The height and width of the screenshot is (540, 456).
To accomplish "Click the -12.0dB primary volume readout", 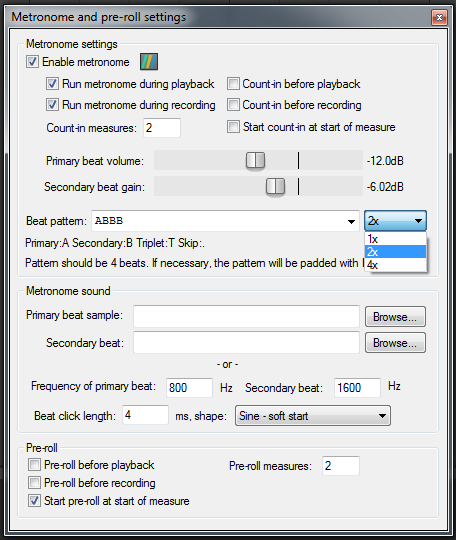I will point(385,161).
